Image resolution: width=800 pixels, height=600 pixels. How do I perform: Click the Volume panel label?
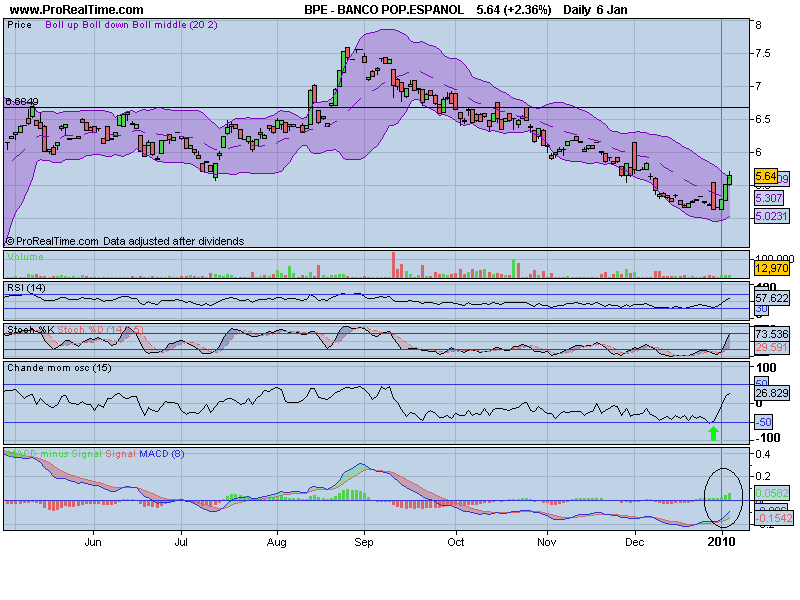point(25,257)
